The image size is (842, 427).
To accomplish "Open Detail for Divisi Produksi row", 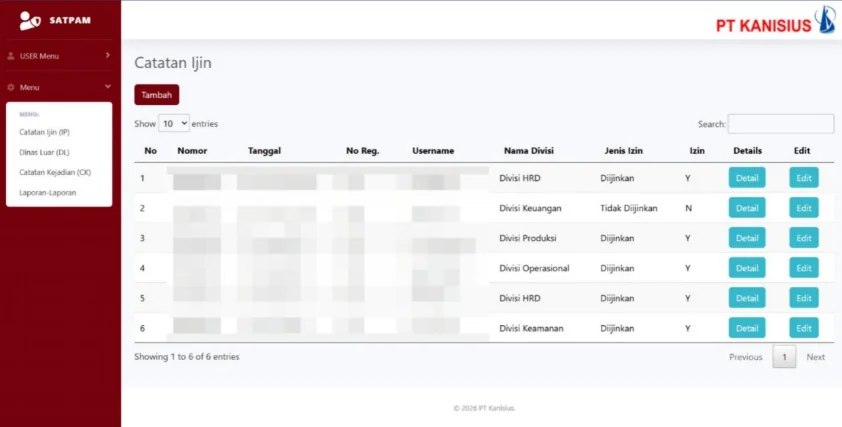I will coord(747,238).
